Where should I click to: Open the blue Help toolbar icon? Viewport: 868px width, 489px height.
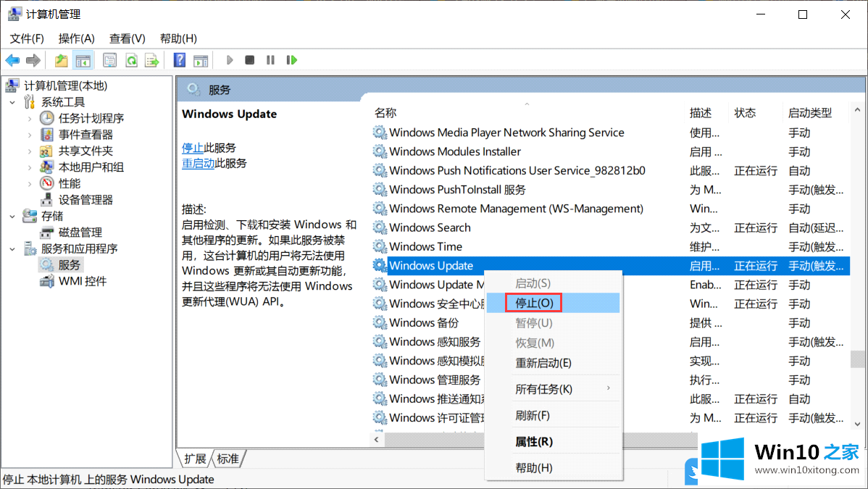(180, 60)
